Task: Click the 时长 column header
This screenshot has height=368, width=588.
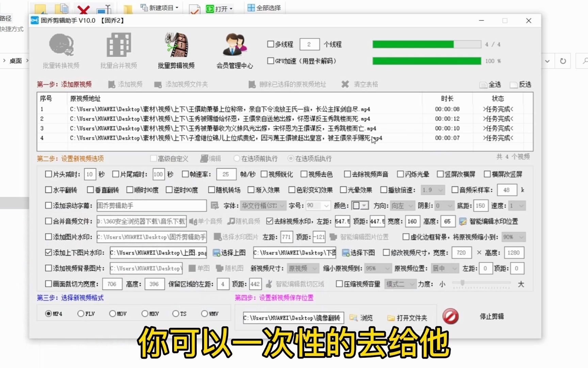Action: click(x=447, y=98)
